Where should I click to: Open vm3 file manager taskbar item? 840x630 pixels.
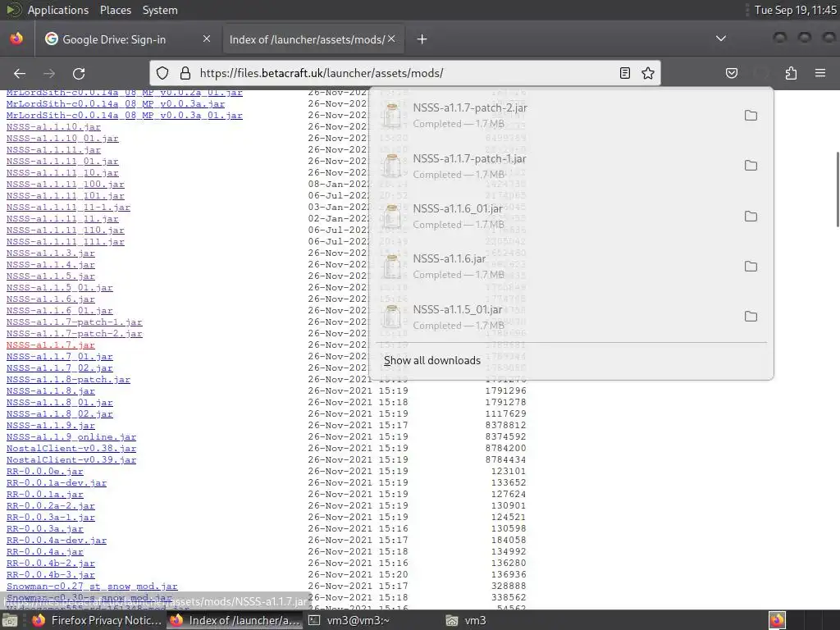[x=466, y=620]
